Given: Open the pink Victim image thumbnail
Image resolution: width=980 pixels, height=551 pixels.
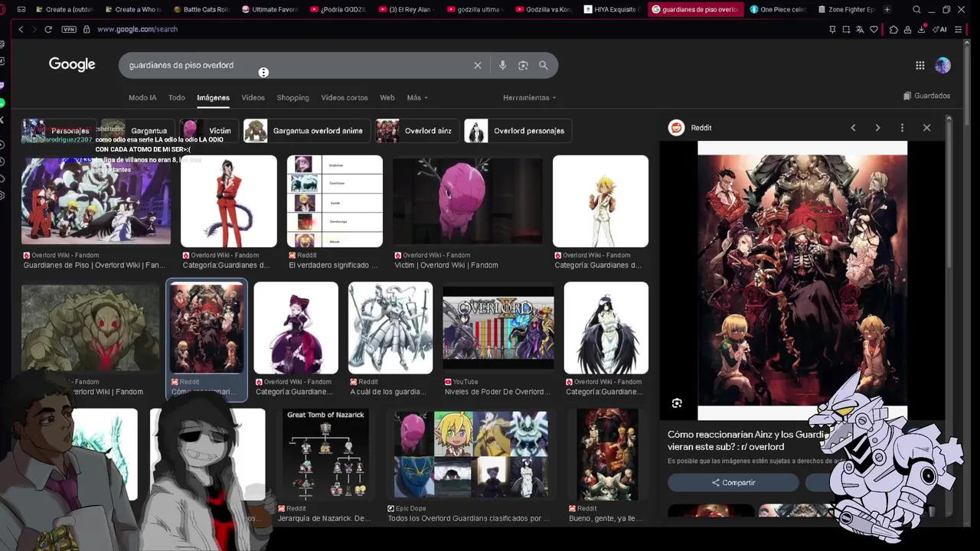Looking at the screenshot, I should tap(467, 201).
